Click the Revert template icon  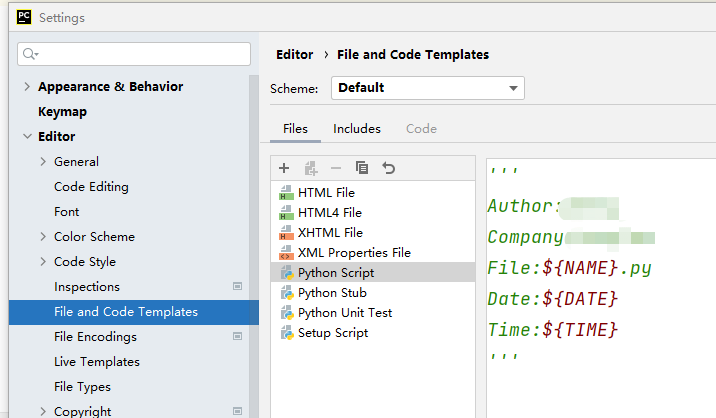(389, 168)
